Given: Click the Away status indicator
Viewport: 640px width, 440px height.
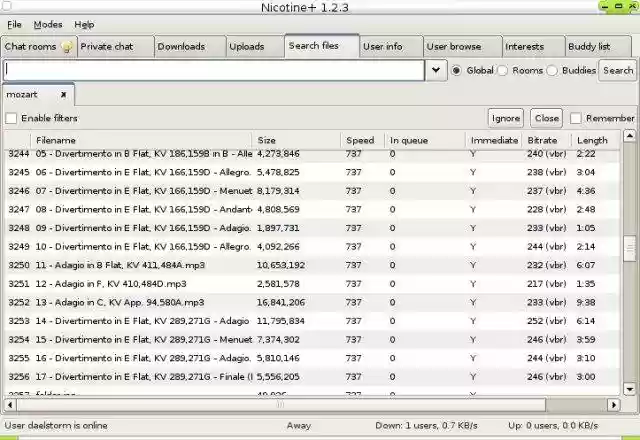Looking at the screenshot, I should pos(298,426).
